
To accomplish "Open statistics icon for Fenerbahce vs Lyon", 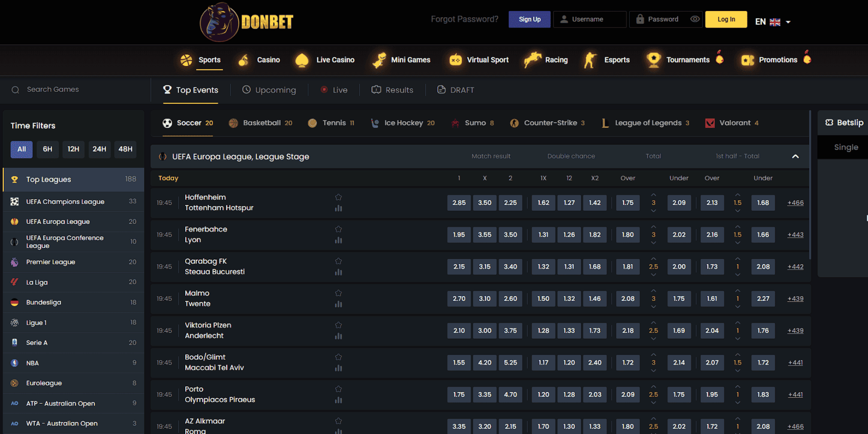I will tap(339, 240).
